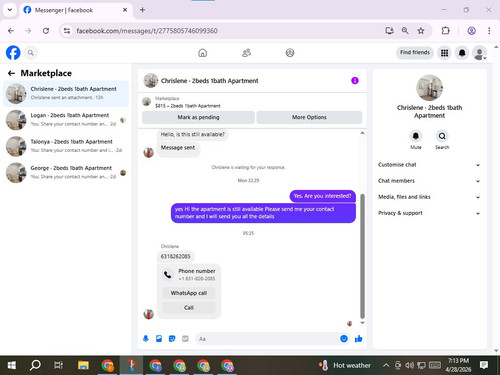500x375 pixels.
Task: Open a new browser tab
Action: pyautogui.click(x=142, y=10)
